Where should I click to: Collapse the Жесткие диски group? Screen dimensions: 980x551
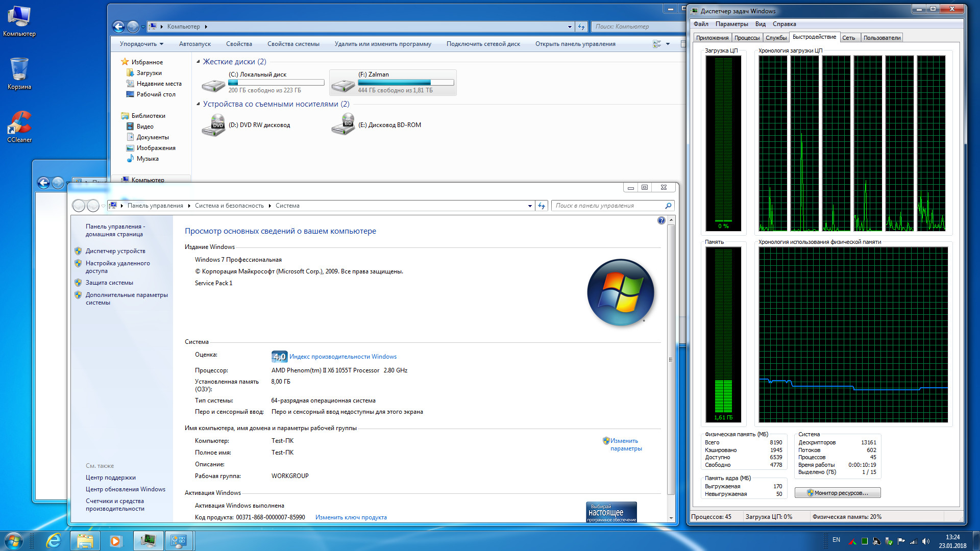pos(199,62)
